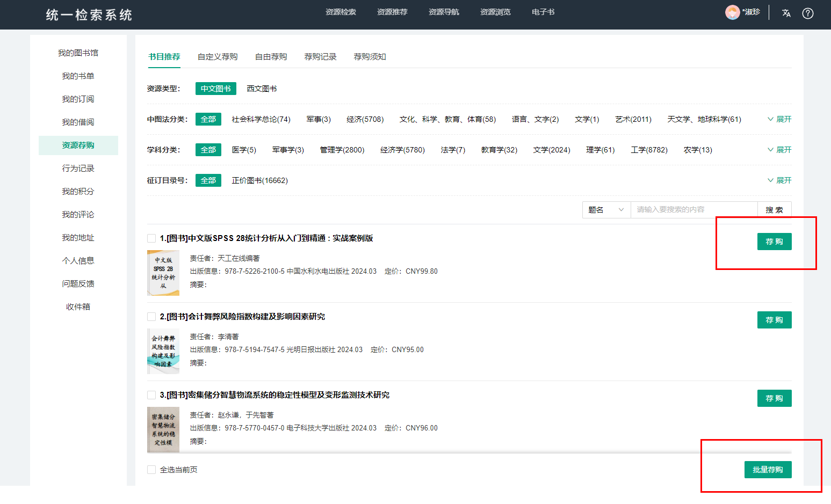This screenshot has width=831, height=504.
Task: Expand the 学科分类 filter row
Action: click(x=779, y=150)
